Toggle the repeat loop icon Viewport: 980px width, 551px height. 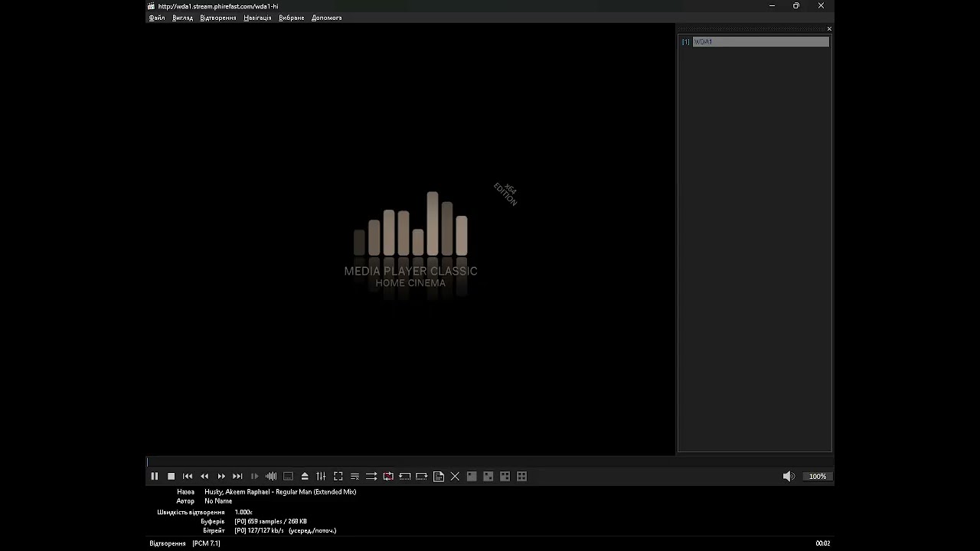[388, 476]
